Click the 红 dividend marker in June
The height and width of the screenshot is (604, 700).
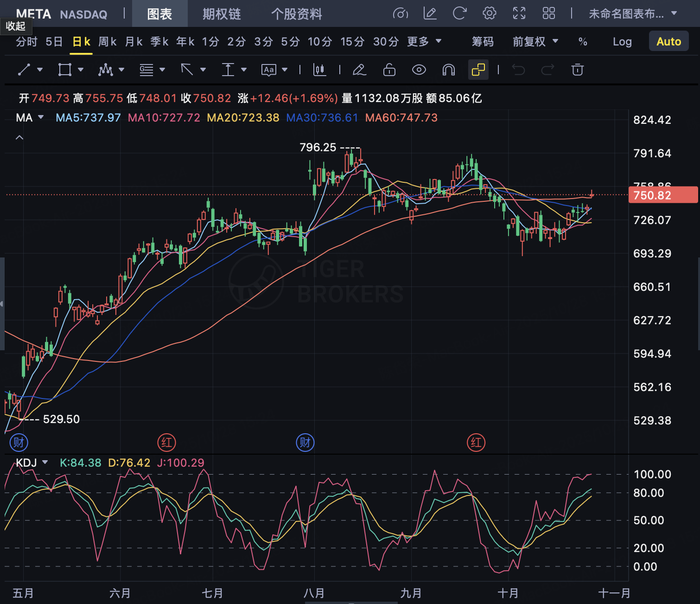pos(167,443)
